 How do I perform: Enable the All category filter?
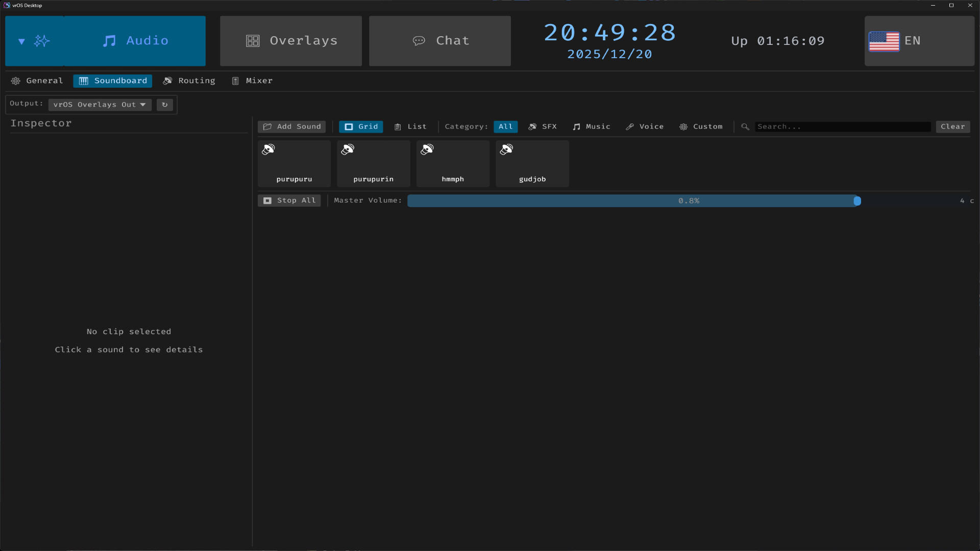pyautogui.click(x=505, y=127)
